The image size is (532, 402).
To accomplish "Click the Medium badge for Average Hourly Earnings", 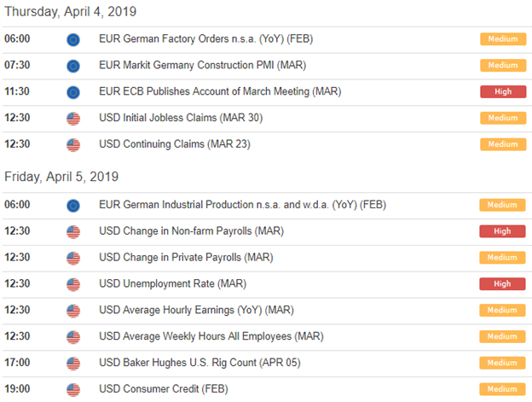I will pos(502,310).
